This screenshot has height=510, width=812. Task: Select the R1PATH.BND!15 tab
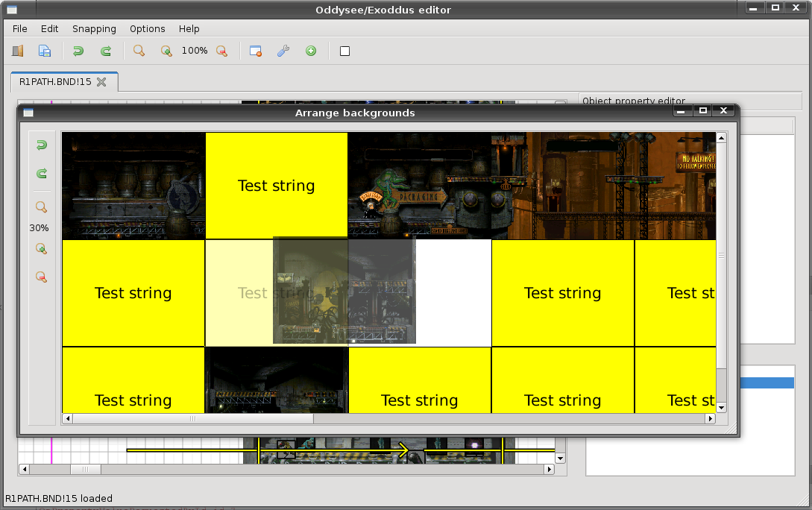coord(55,82)
